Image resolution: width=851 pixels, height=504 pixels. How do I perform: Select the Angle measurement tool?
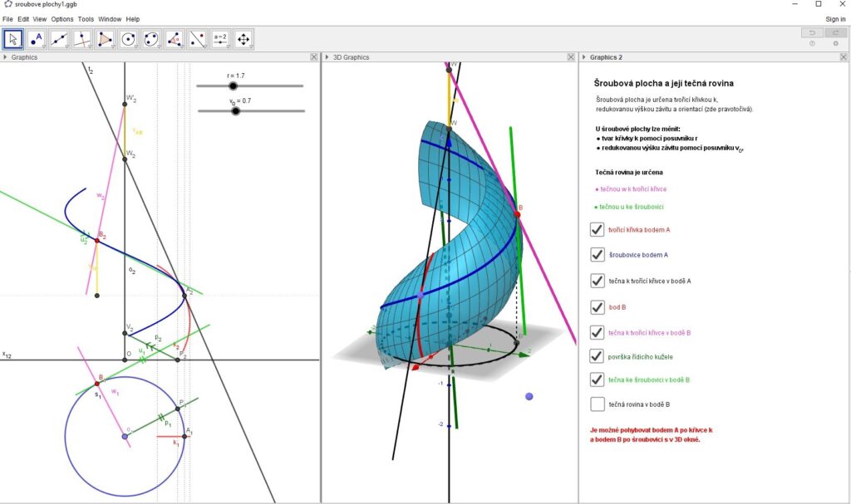(175, 39)
